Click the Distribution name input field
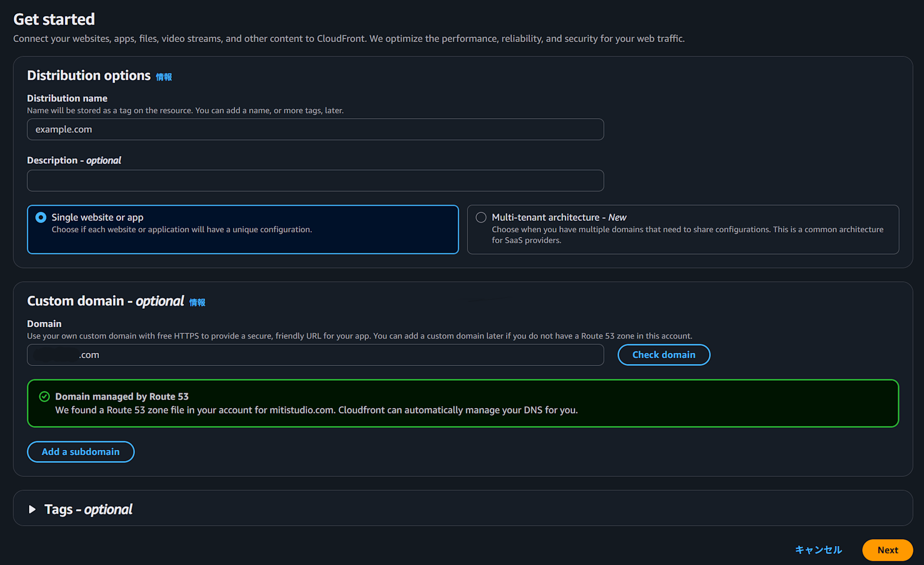The width and height of the screenshot is (924, 565). (315, 129)
